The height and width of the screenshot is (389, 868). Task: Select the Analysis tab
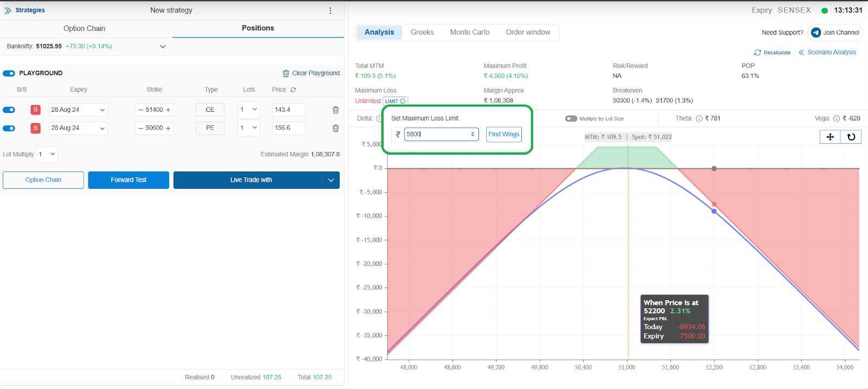(379, 33)
